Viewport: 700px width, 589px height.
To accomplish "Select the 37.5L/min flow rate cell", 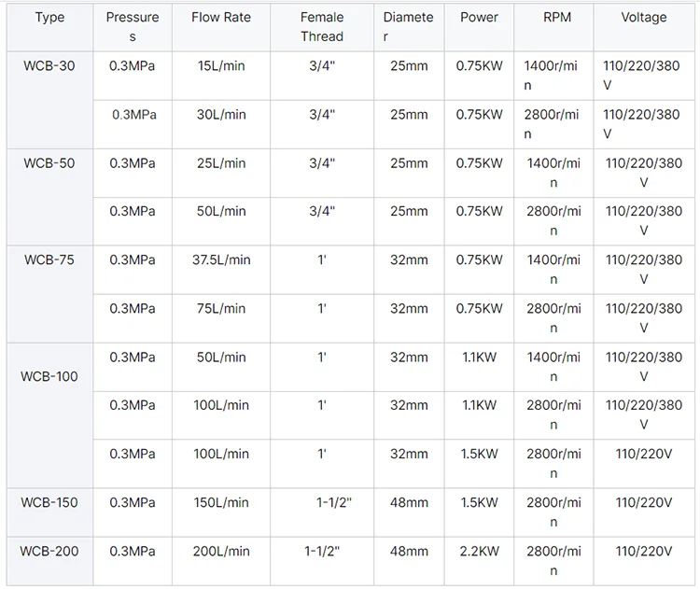I will (221, 269).
